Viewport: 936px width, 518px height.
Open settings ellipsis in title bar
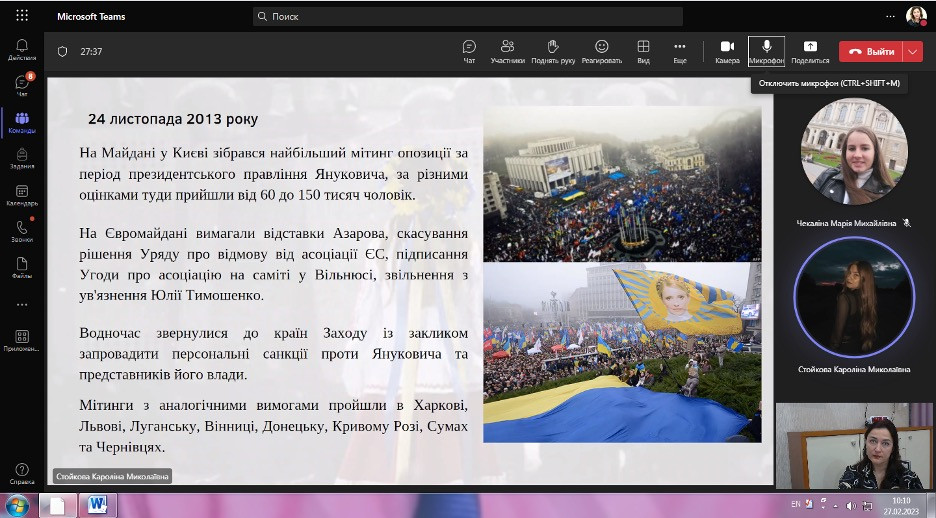pos(890,16)
